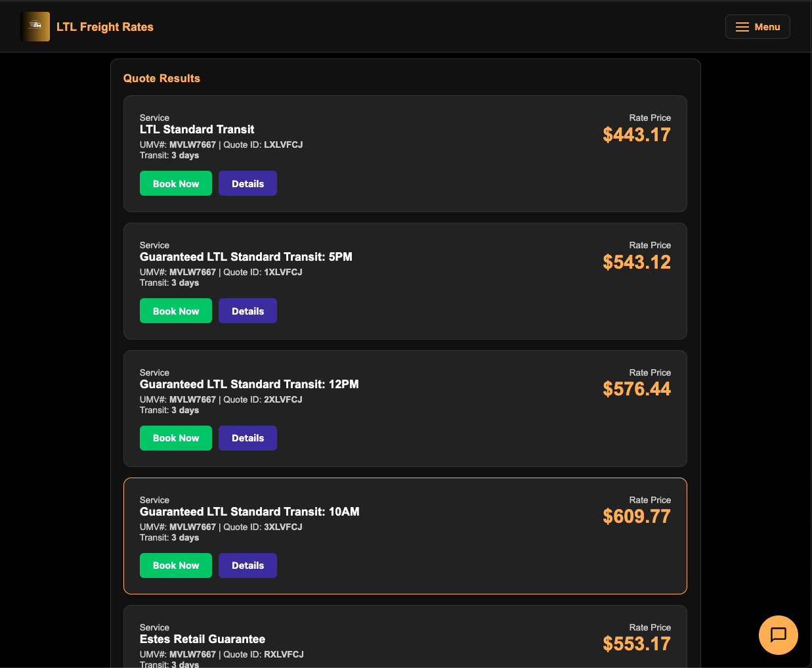Select the $443.17 rate price
Image resolution: width=812 pixels, height=668 pixels.
tap(636, 135)
